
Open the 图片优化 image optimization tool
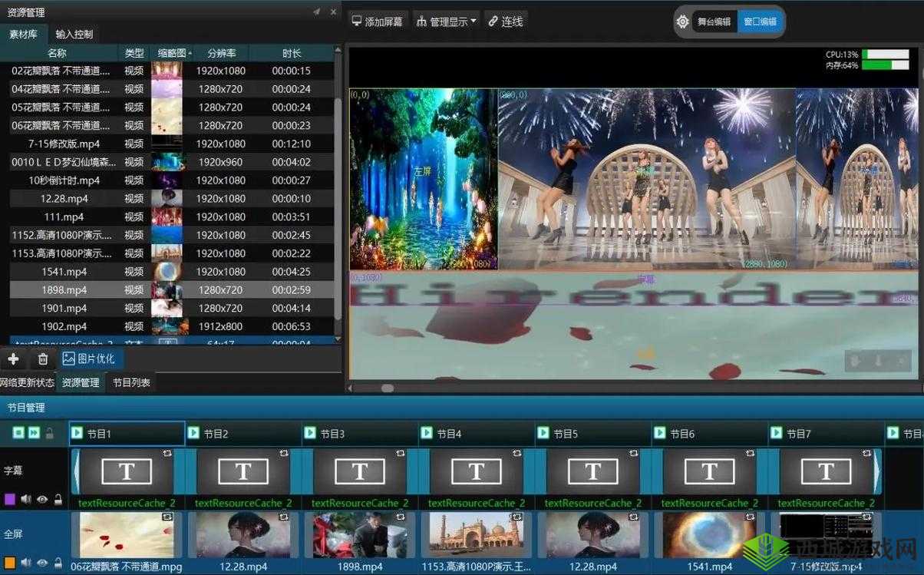[91, 359]
